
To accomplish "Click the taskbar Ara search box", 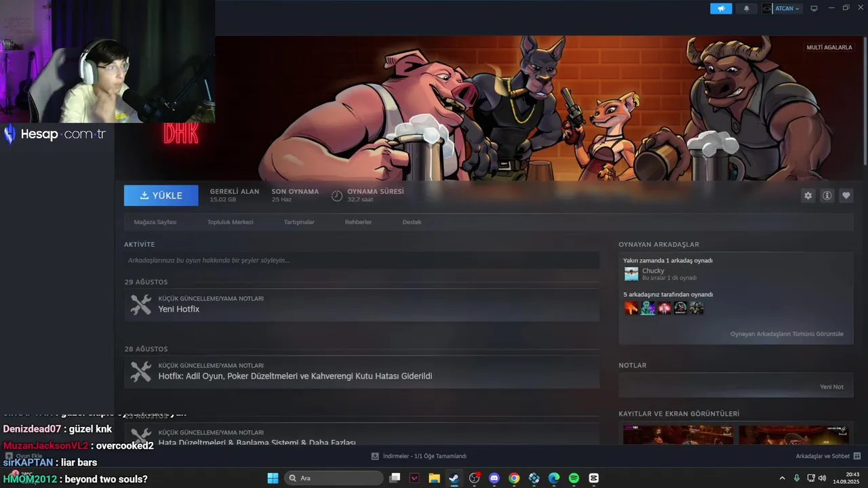I will (x=334, y=479).
